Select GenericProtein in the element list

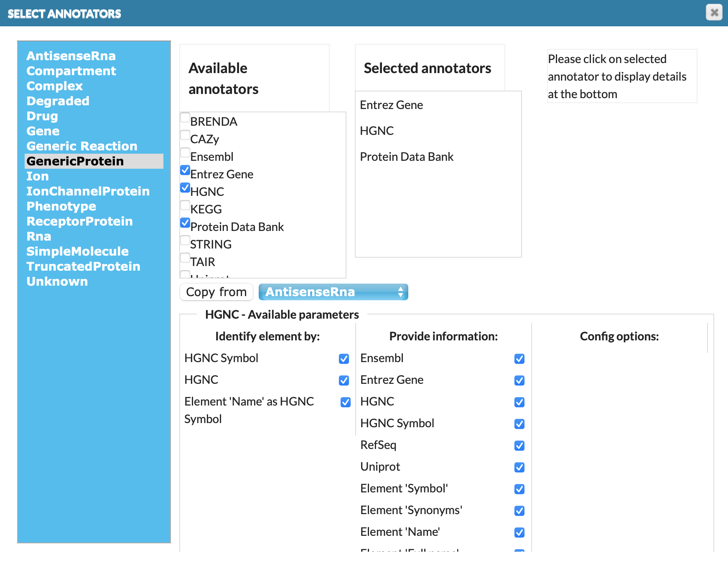pos(75,161)
